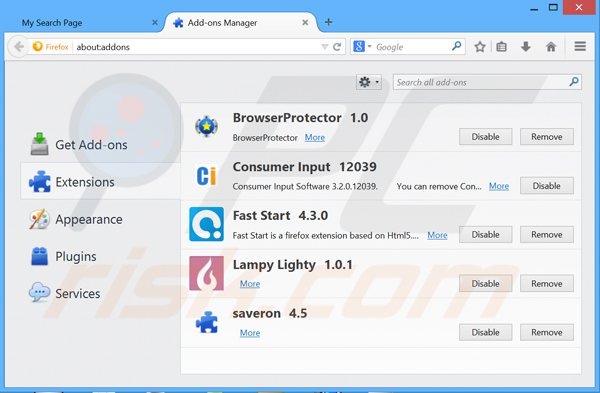This screenshot has width=600, height=393.
Task: Remove the BrowserProtector extension
Action: (x=547, y=137)
